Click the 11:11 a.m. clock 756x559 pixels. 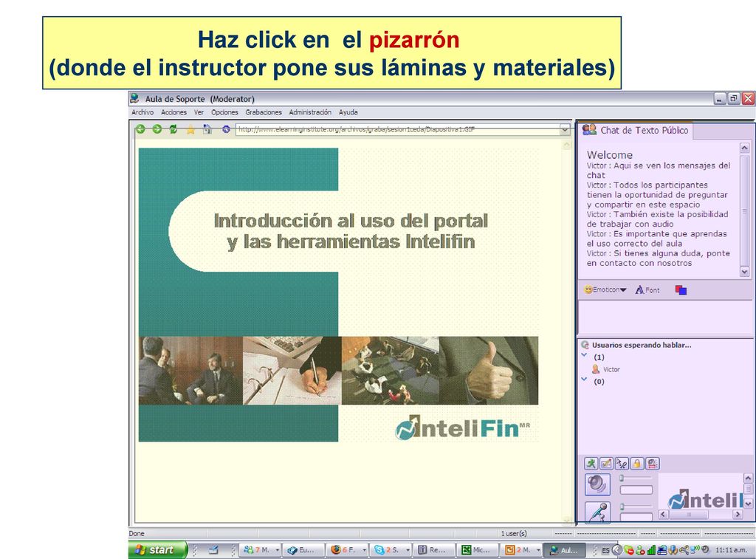pyautogui.click(x=731, y=550)
